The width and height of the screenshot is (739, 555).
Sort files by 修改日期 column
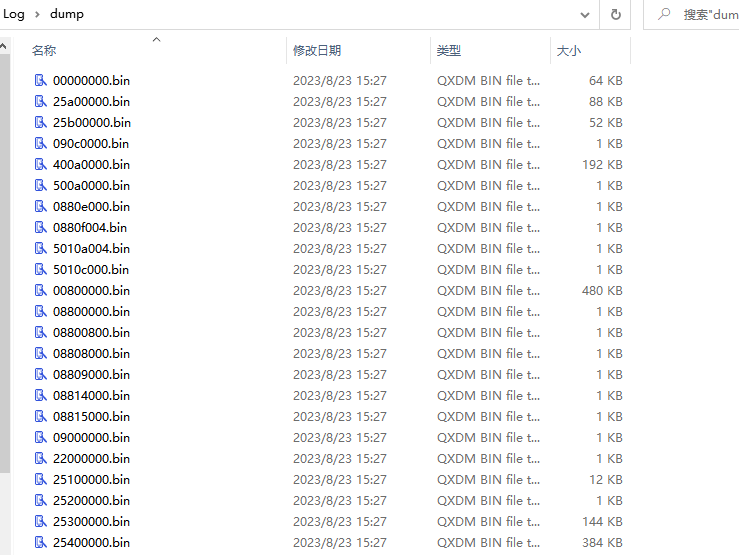pos(317,50)
